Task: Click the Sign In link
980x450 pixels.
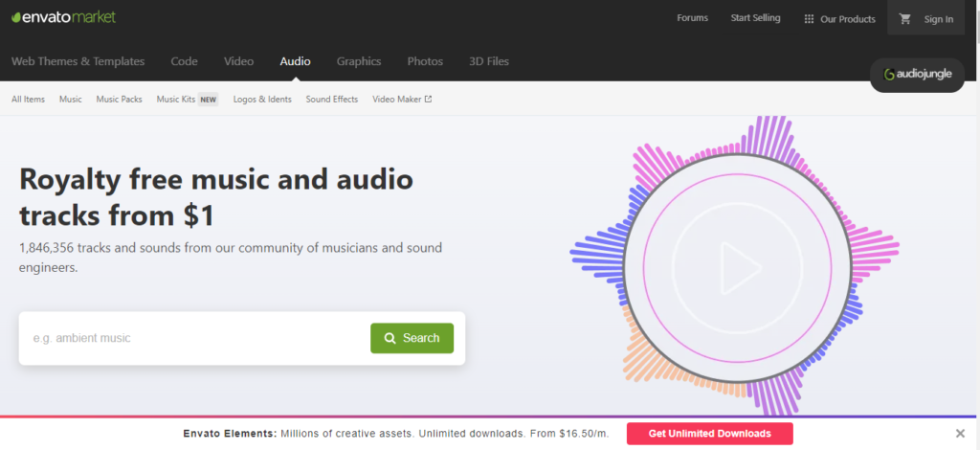Action: click(x=939, y=19)
